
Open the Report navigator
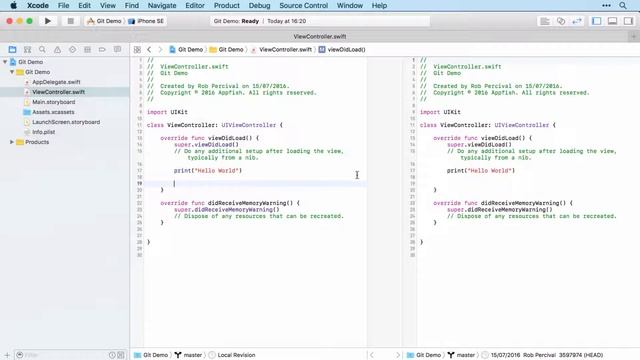tap(117, 49)
